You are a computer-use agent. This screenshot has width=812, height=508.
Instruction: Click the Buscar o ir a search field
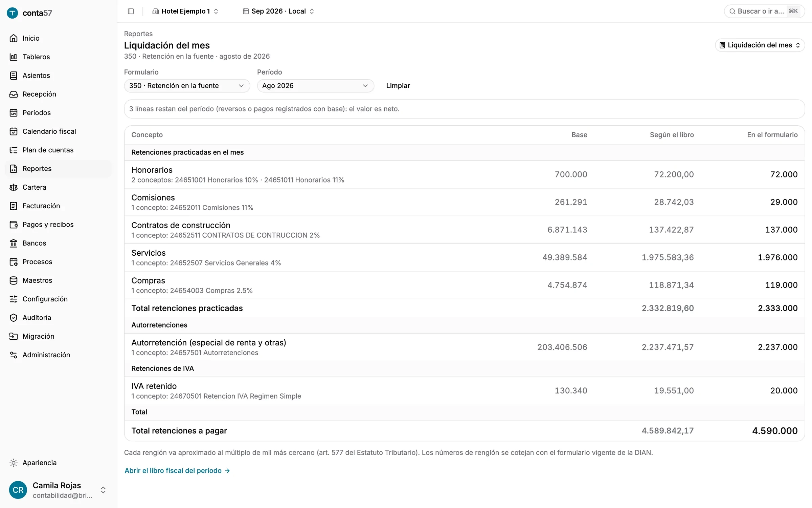tap(764, 11)
